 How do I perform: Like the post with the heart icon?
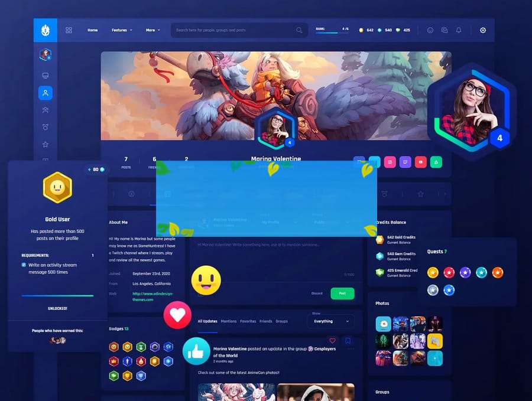tap(332, 341)
